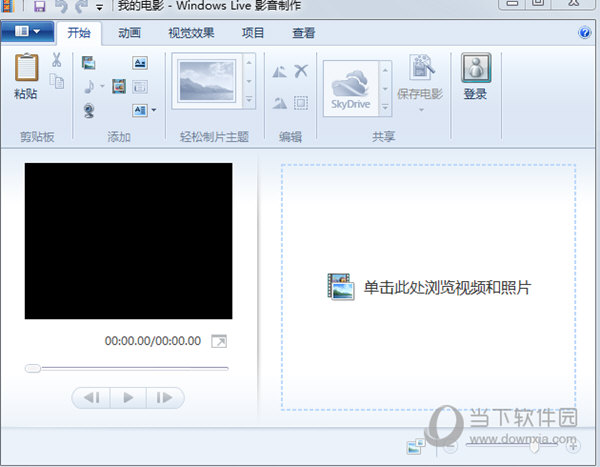Click the thumbnail size icon in status bar

pos(416,446)
